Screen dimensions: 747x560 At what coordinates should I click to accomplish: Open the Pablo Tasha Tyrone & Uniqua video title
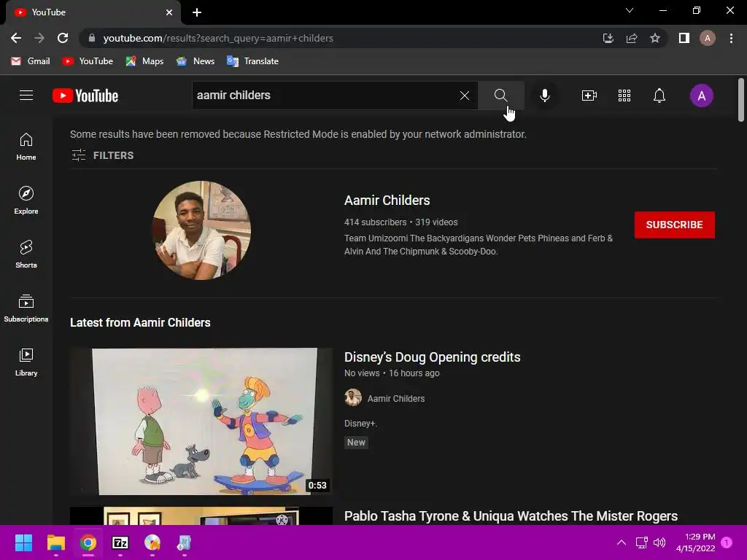(511, 516)
